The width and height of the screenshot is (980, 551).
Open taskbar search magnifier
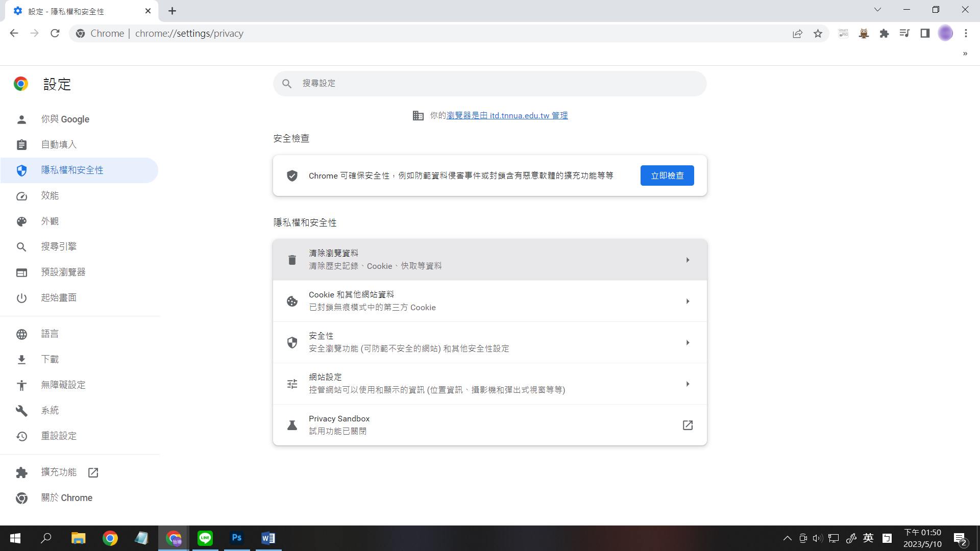46,538
